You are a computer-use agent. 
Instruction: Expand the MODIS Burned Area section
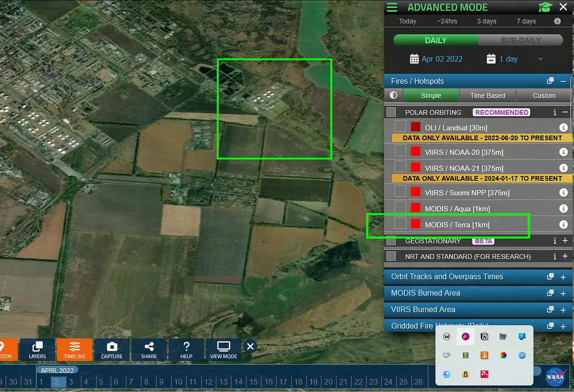tap(563, 293)
